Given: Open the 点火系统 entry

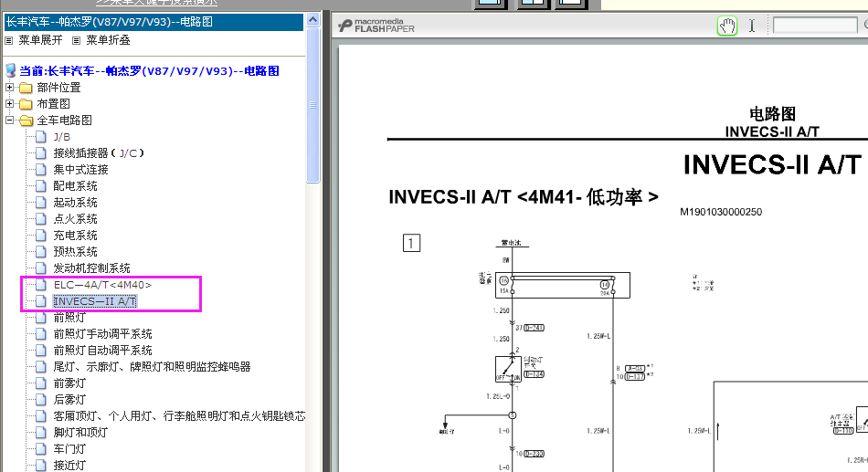Looking at the screenshot, I should point(75,218).
